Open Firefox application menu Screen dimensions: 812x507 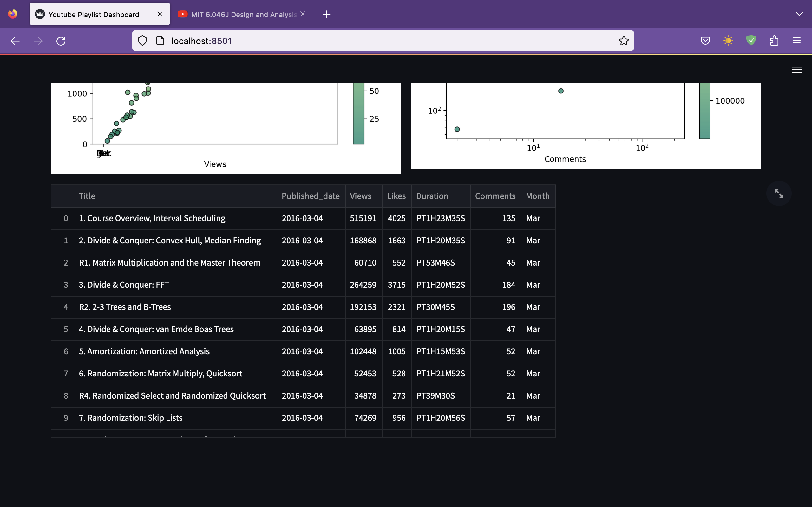coord(796,41)
